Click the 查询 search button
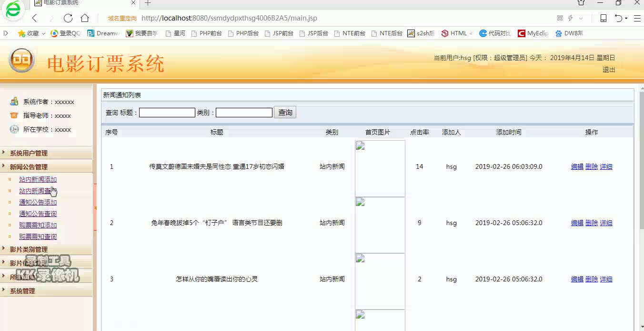 tap(285, 113)
